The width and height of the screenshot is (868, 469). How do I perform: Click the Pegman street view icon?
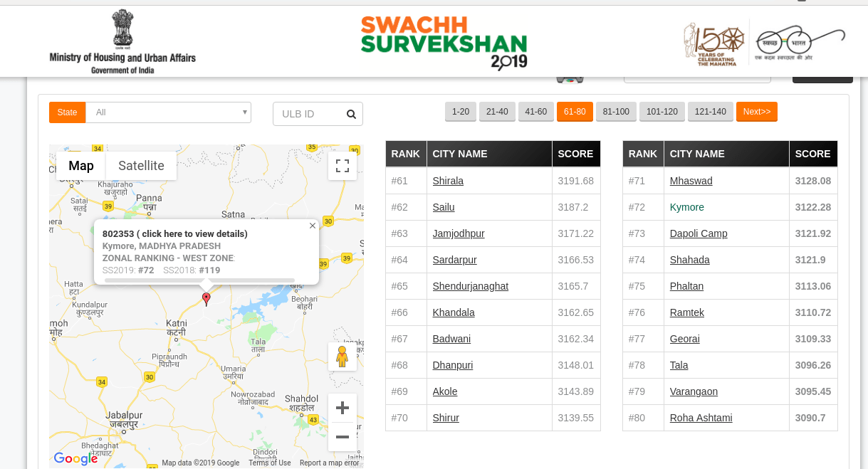tap(343, 357)
